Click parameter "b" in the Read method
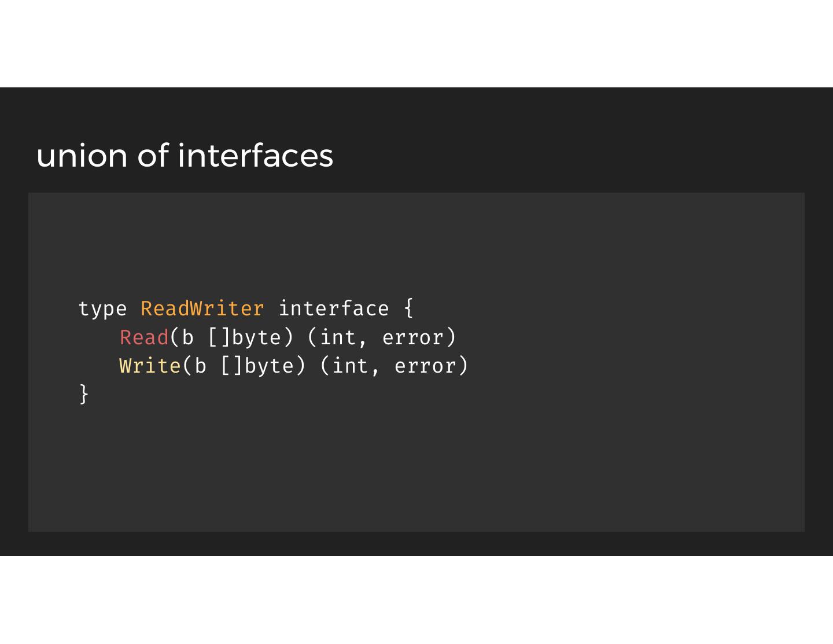Screen dimensions: 833x644 pos(187,337)
